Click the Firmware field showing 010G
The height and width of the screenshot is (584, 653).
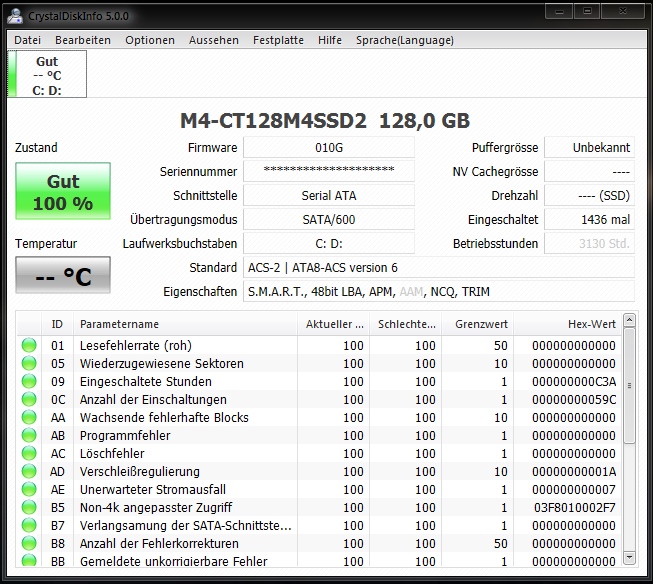tap(329, 147)
